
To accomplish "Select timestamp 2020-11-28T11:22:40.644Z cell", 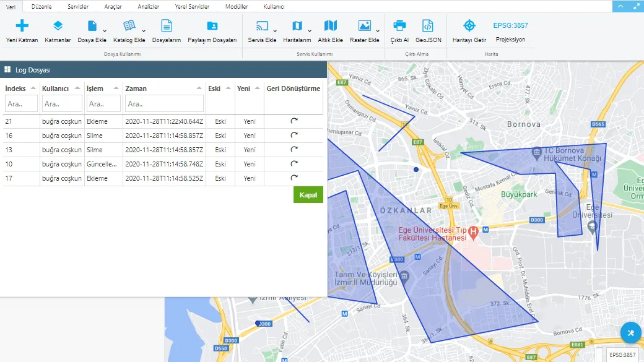I will coord(164,121).
